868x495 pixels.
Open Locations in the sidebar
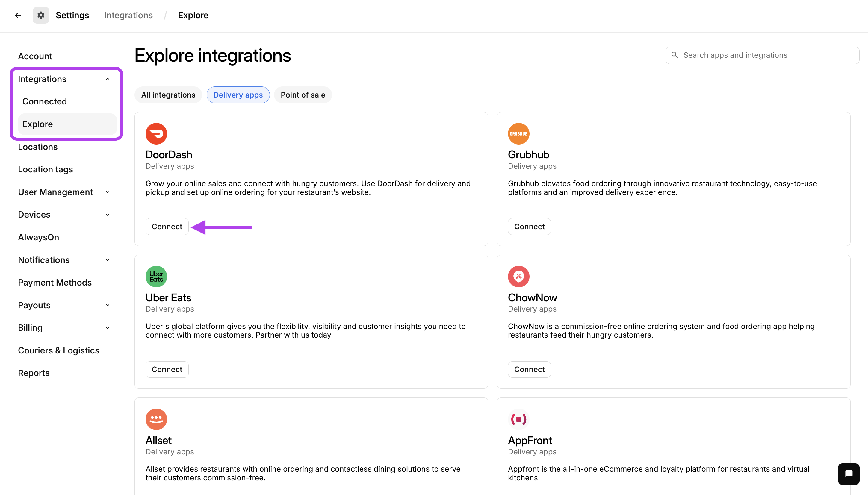[38, 147]
